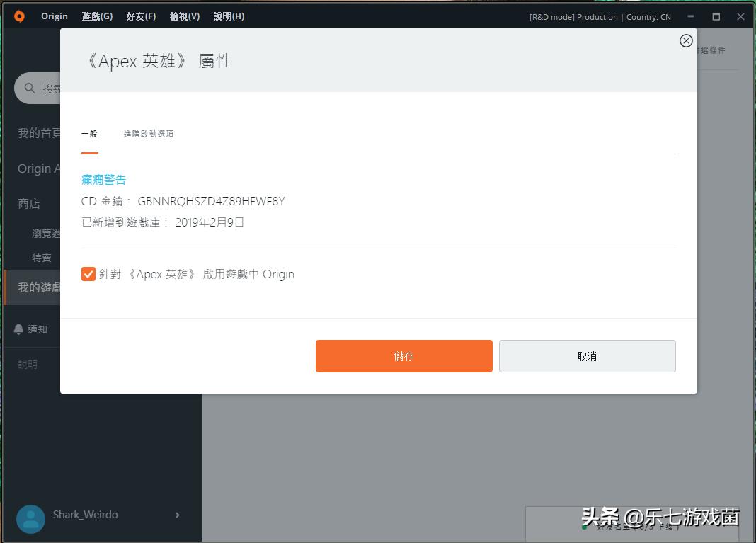This screenshot has width=756, height=543.
Task: Click the 癲癇警告 link
Action: (103, 179)
